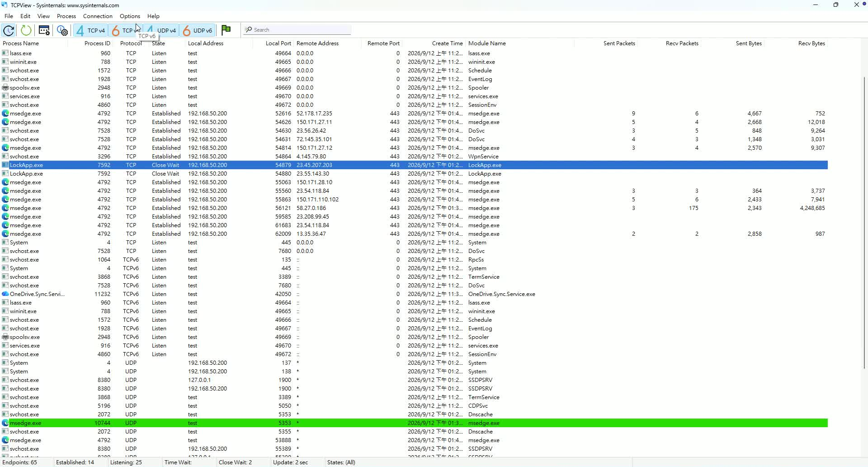
Task: Sort by the Create Time column header
Action: (434, 43)
